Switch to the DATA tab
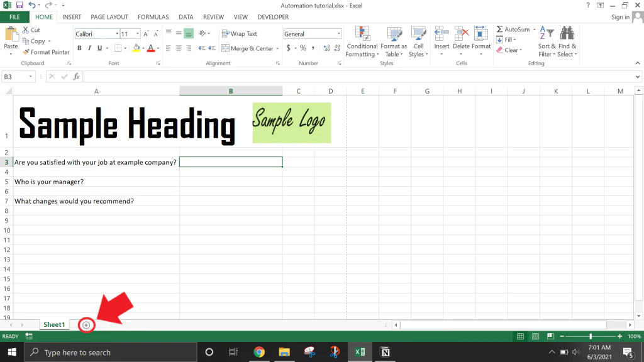Viewport: 644px width, 362px height. click(x=186, y=17)
